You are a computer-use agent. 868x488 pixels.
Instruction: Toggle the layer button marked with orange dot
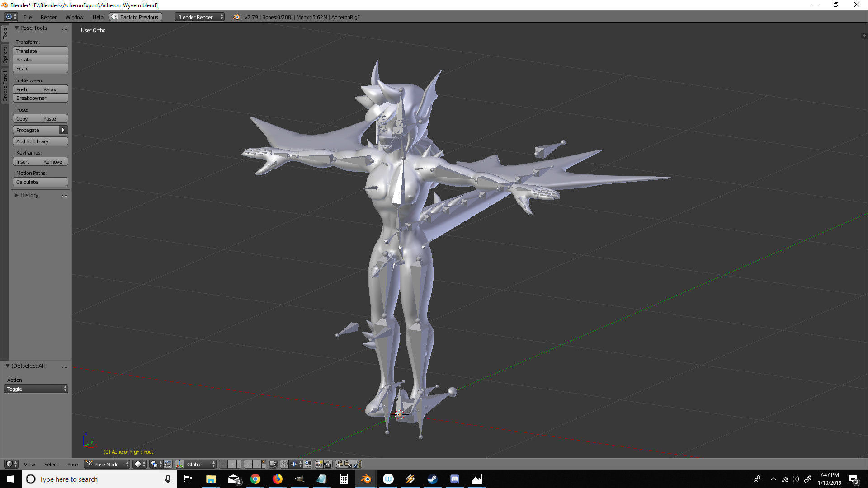[263, 462]
